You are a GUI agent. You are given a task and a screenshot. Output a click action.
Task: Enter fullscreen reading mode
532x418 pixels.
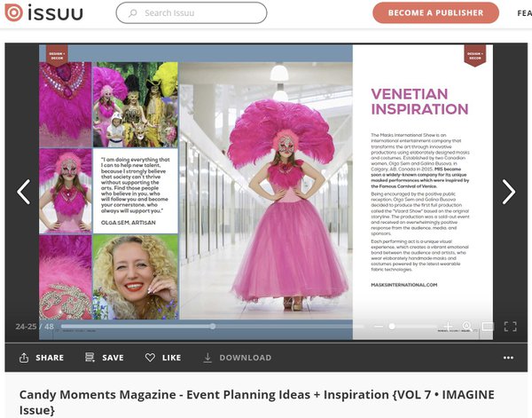pos(511,327)
